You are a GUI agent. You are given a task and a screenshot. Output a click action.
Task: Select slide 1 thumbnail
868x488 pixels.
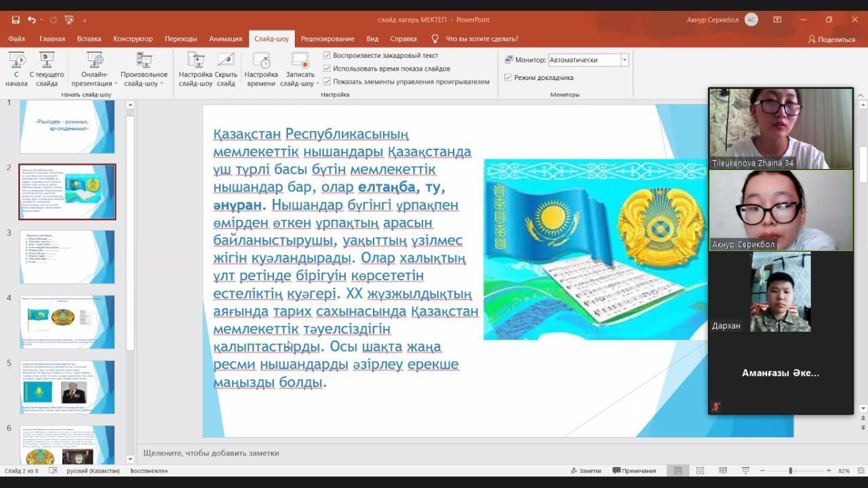pyautogui.click(x=67, y=126)
